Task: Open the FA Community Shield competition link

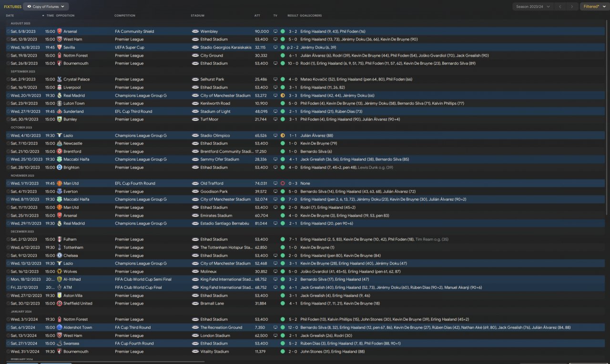Action: click(134, 31)
